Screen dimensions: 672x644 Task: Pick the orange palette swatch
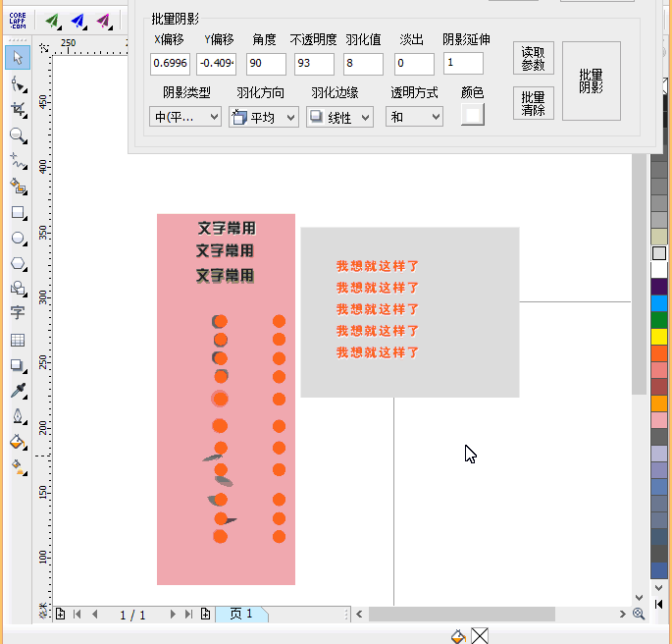[659, 352]
